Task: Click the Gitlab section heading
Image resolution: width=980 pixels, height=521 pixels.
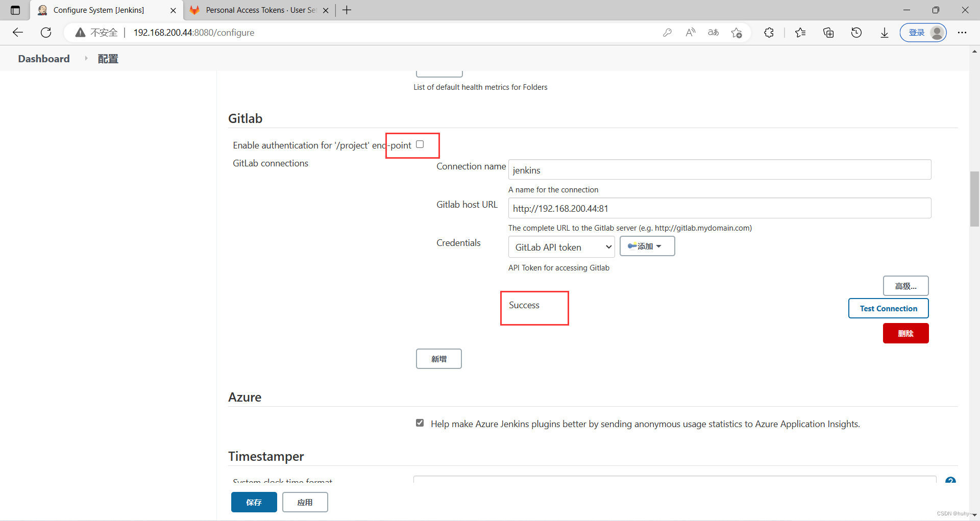Action: click(x=245, y=118)
